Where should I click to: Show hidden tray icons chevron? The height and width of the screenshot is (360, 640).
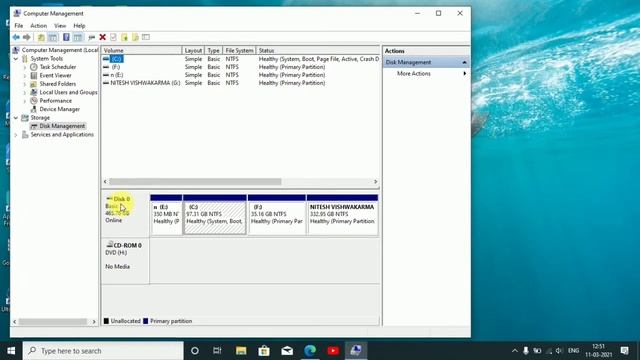point(515,351)
